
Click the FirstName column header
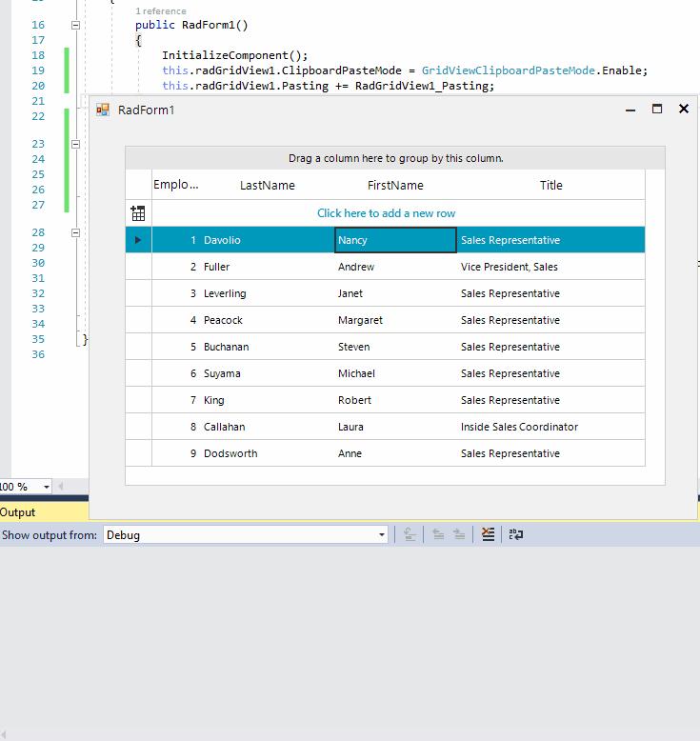click(395, 186)
